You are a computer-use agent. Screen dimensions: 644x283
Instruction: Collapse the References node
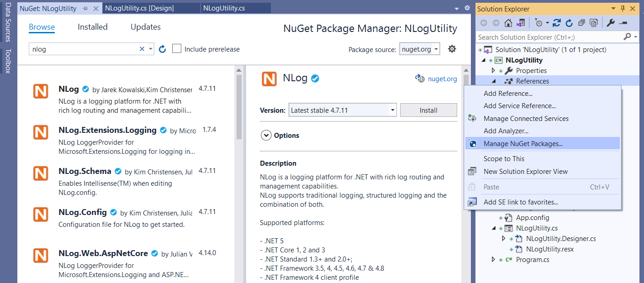493,81
